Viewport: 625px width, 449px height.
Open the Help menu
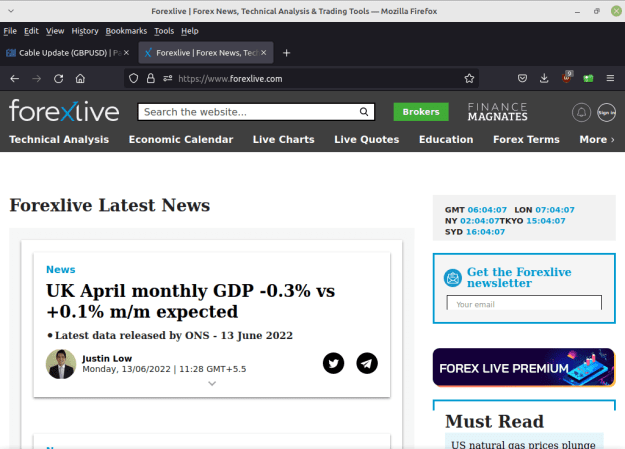[190, 31]
